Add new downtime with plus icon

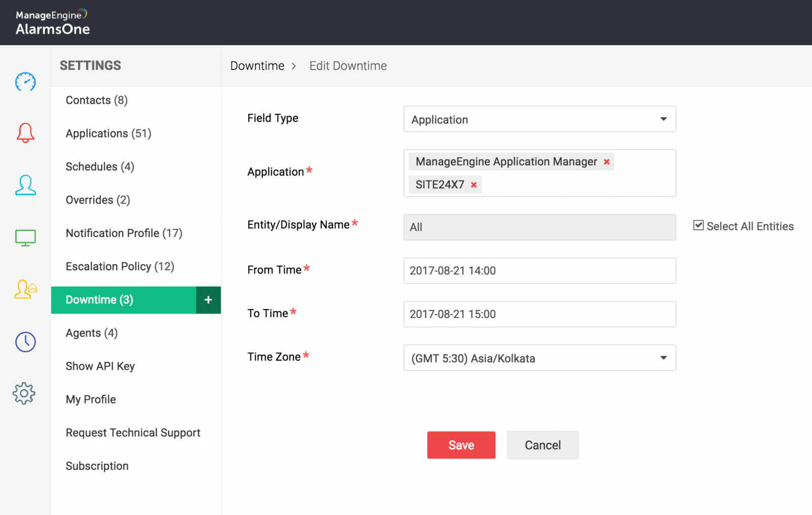tap(208, 300)
